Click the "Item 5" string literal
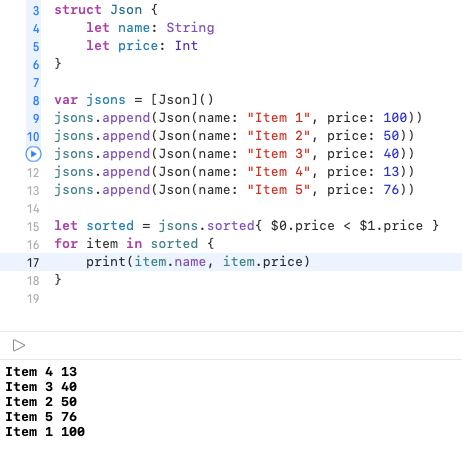Screen dimensions: 462x453 [279, 190]
